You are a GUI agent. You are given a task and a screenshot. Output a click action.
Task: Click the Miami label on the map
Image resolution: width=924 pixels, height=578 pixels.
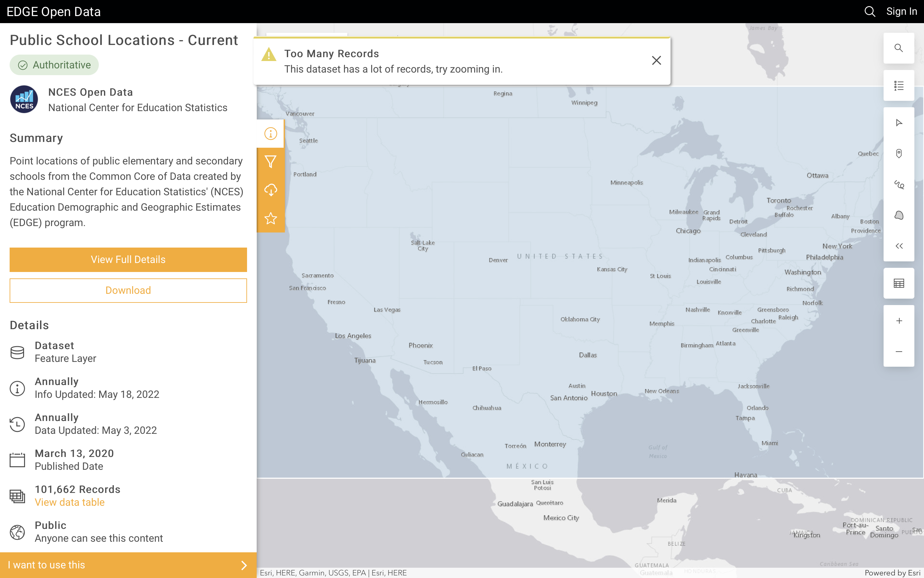coord(769,443)
